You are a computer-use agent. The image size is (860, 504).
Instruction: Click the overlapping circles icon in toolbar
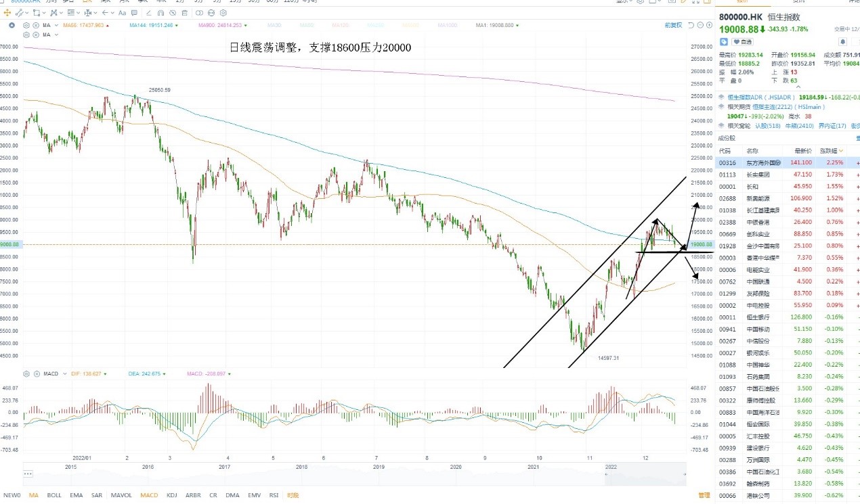coord(199,13)
